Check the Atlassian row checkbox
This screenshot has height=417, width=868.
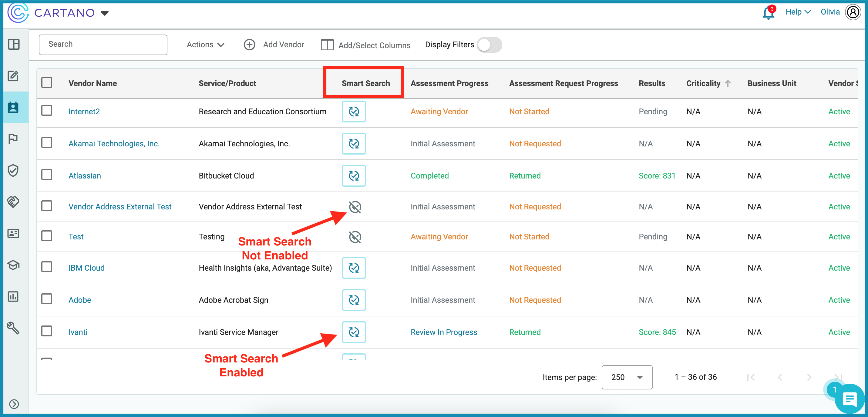(x=47, y=175)
